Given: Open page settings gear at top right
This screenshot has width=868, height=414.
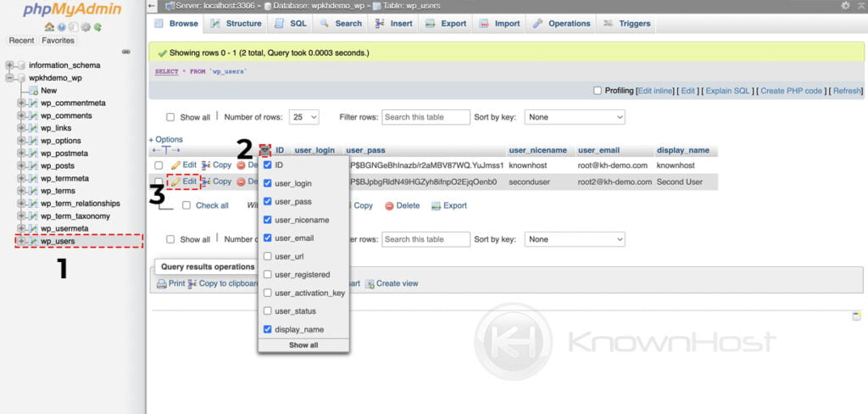Looking at the screenshot, I should 845,6.
